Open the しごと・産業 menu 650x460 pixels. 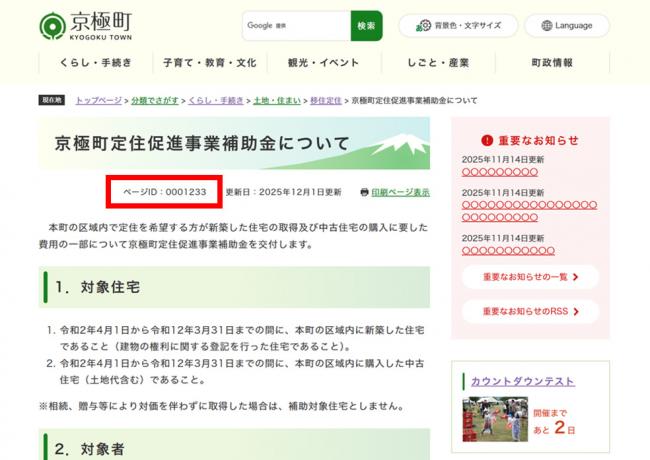point(438,63)
